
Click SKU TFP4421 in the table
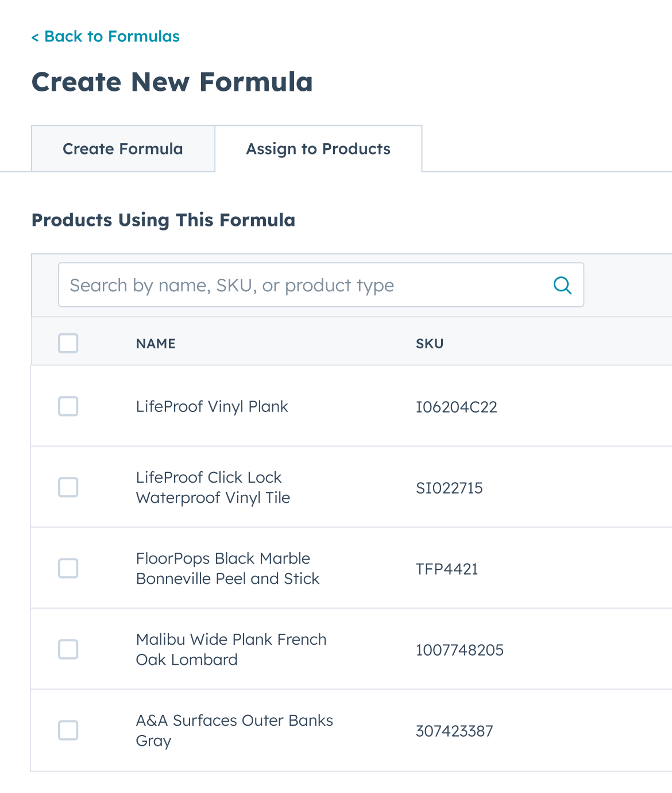coord(447,568)
